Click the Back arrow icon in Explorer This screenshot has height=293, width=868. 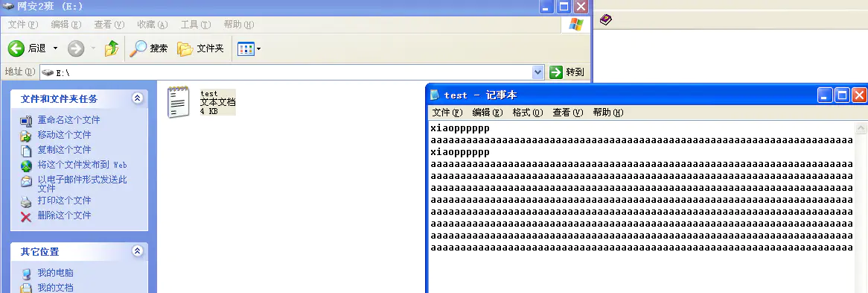point(16,49)
